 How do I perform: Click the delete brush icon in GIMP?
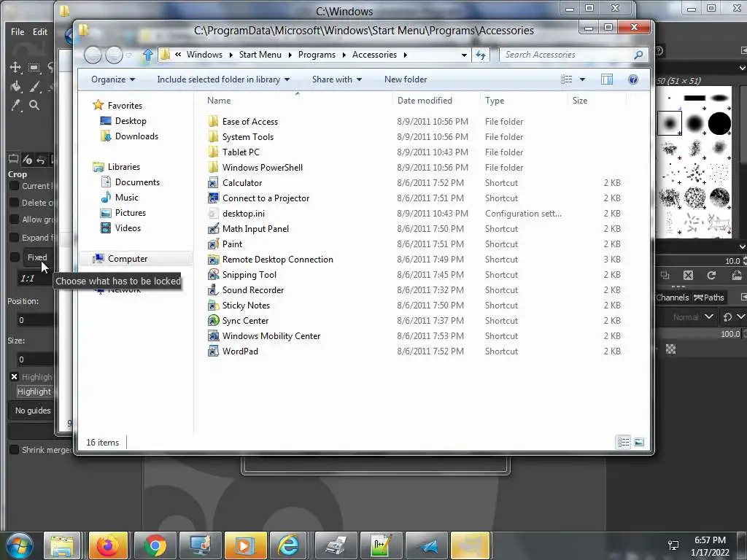pos(688,275)
